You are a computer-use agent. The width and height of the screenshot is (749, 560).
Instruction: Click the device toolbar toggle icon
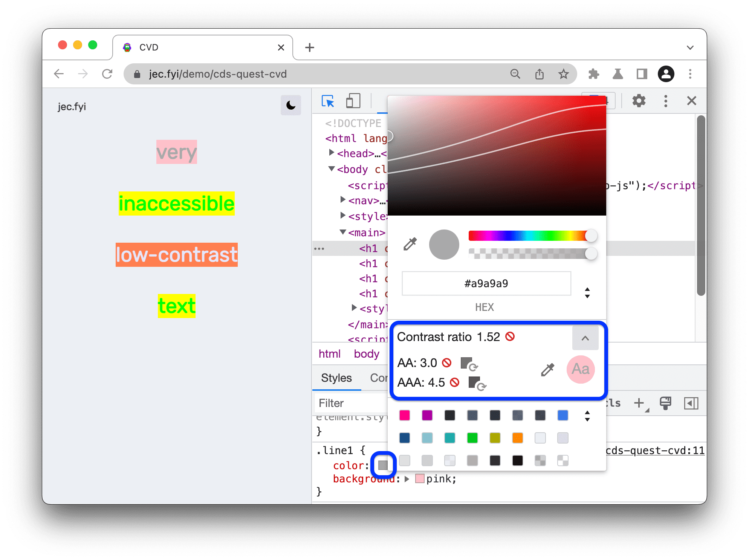(353, 100)
